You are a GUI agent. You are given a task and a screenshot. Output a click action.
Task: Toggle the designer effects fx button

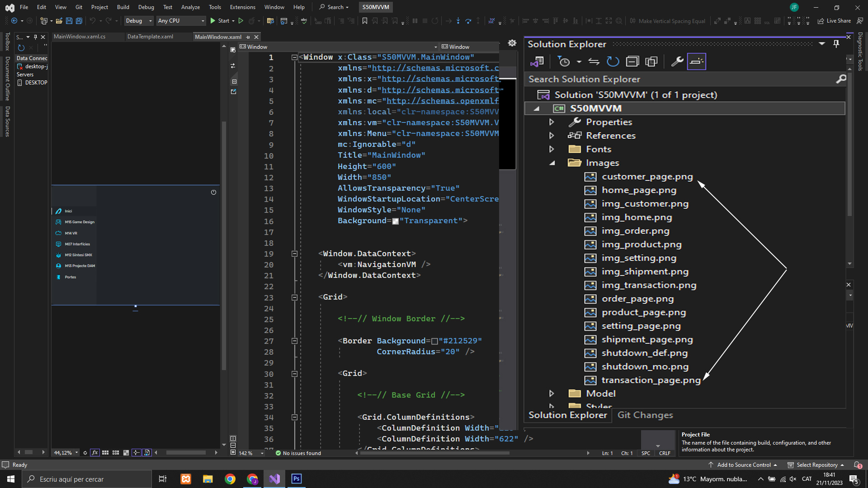pyautogui.click(x=95, y=452)
